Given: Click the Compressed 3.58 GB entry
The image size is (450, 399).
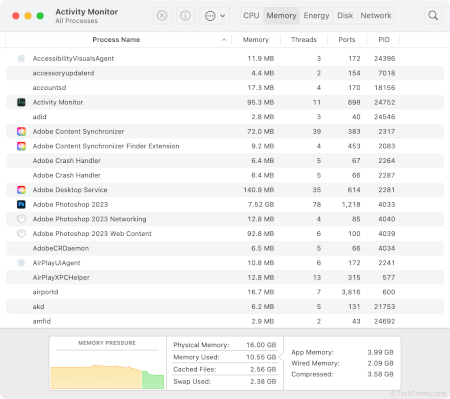Looking at the screenshot, I should pyautogui.click(x=342, y=374).
